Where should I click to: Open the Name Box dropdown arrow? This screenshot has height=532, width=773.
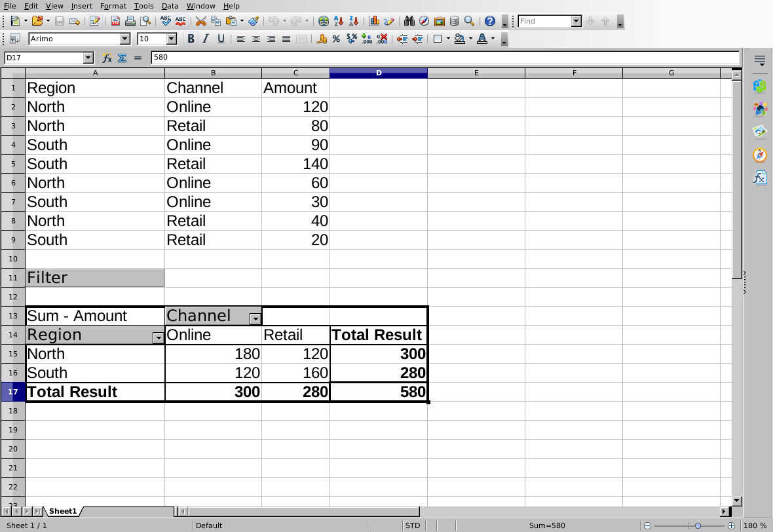(x=88, y=58)
